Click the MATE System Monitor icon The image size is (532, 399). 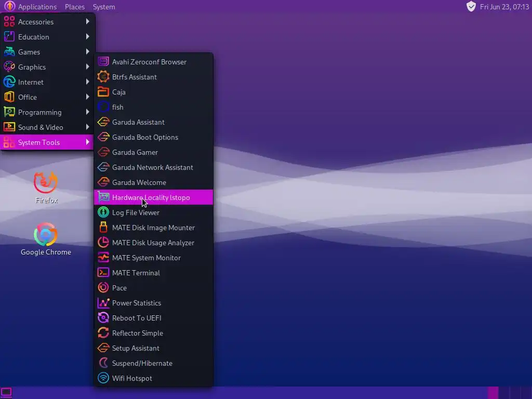pyautogui.click(x=103, y=258)
